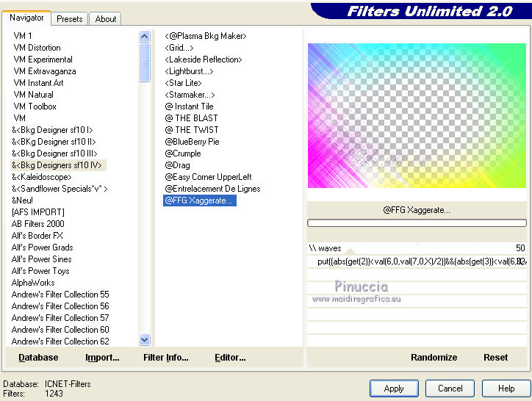The width and height of the screenshot is (532, 401).
Task: Select AlphaWorks category
Action: 33,283
